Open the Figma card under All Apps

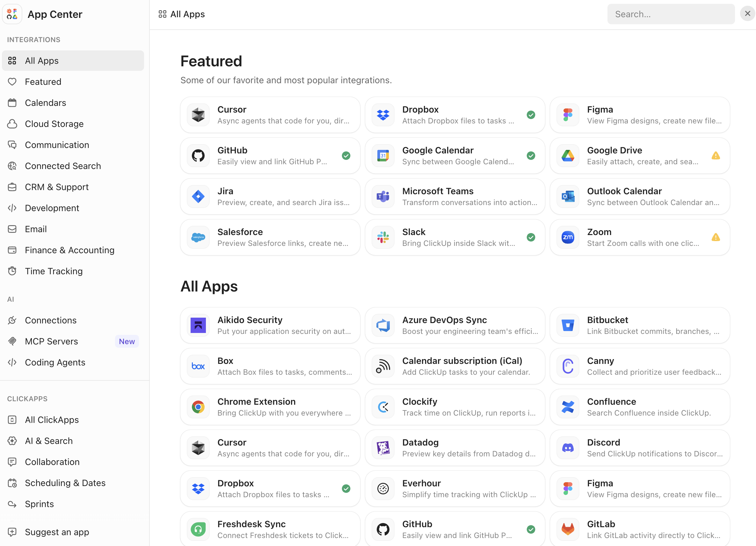coord(640,489)
